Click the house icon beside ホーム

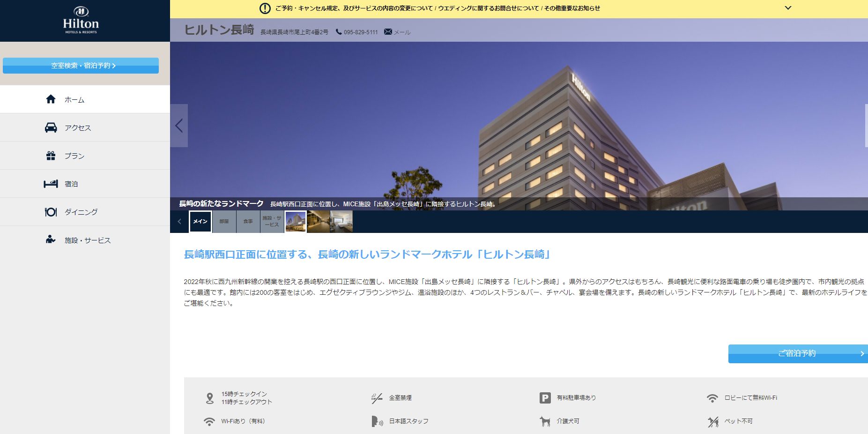click(x=51, y=99)
